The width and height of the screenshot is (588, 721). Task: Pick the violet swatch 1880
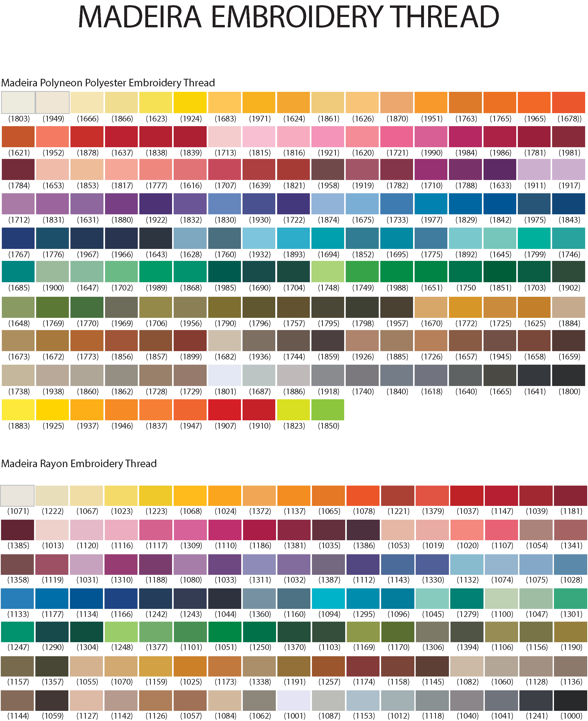(121, 204)
